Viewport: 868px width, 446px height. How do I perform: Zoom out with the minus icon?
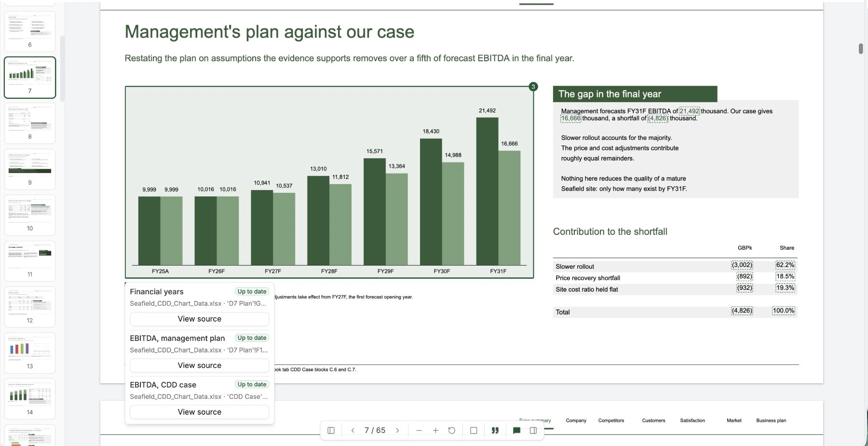click(419, 430)
